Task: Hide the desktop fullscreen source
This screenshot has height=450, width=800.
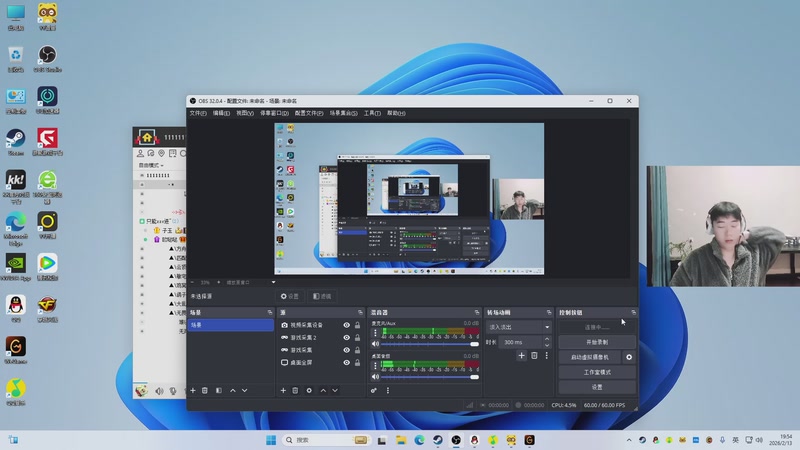Action: [346, 363]
